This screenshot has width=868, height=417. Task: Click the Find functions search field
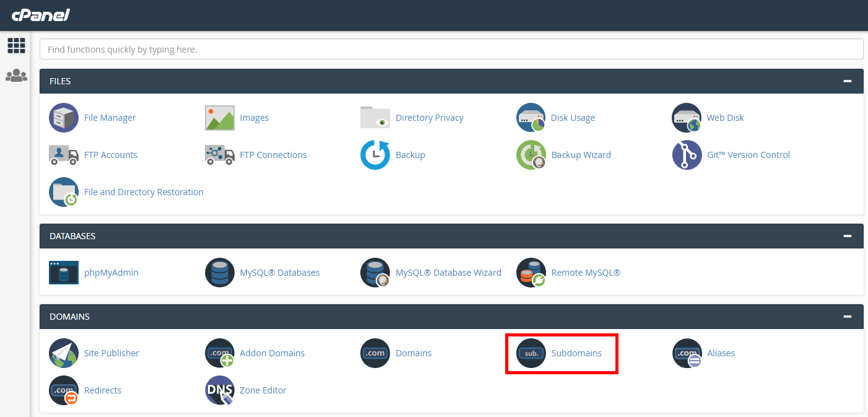[451, 49]
